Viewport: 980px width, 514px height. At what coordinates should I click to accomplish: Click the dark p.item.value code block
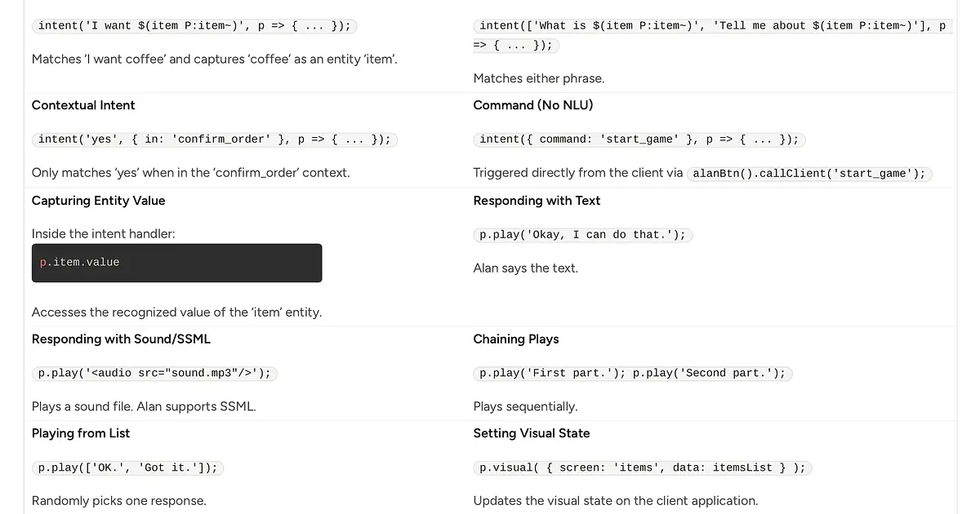[x=176, y=263]
